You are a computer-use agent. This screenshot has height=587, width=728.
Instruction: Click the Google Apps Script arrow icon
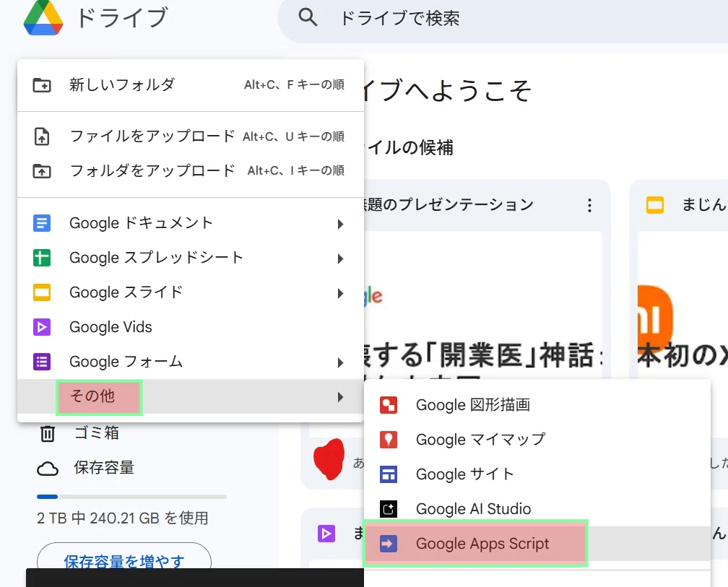click(389, 544)
